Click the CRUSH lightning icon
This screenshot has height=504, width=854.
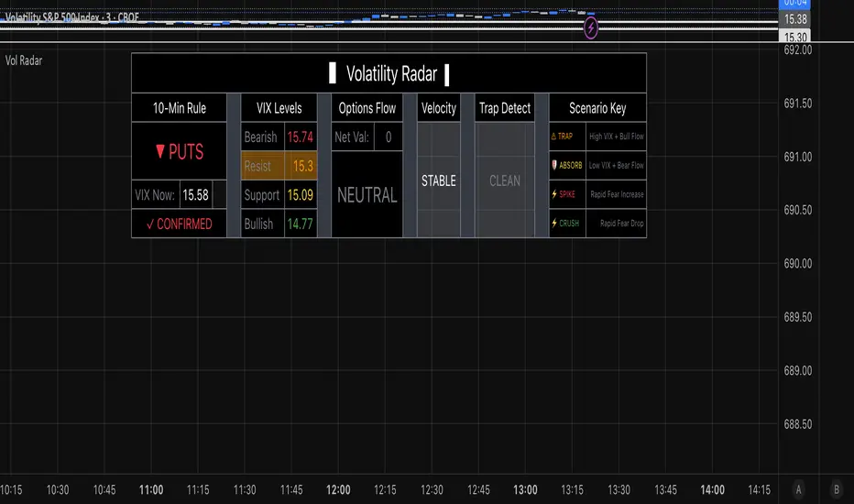[553, 223]
